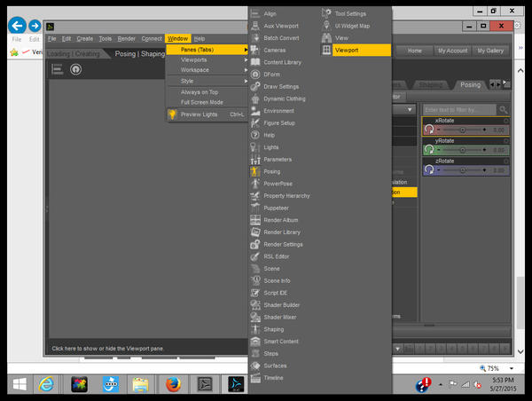
Task: Click the Batch Convert icon
Action: (x=255, y=38)
